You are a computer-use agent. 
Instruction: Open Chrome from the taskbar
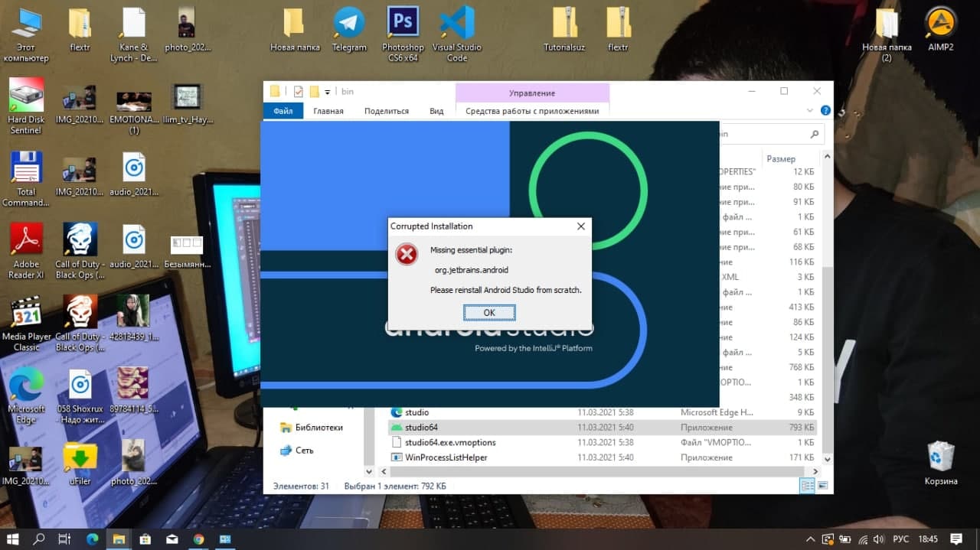(198, 539)
